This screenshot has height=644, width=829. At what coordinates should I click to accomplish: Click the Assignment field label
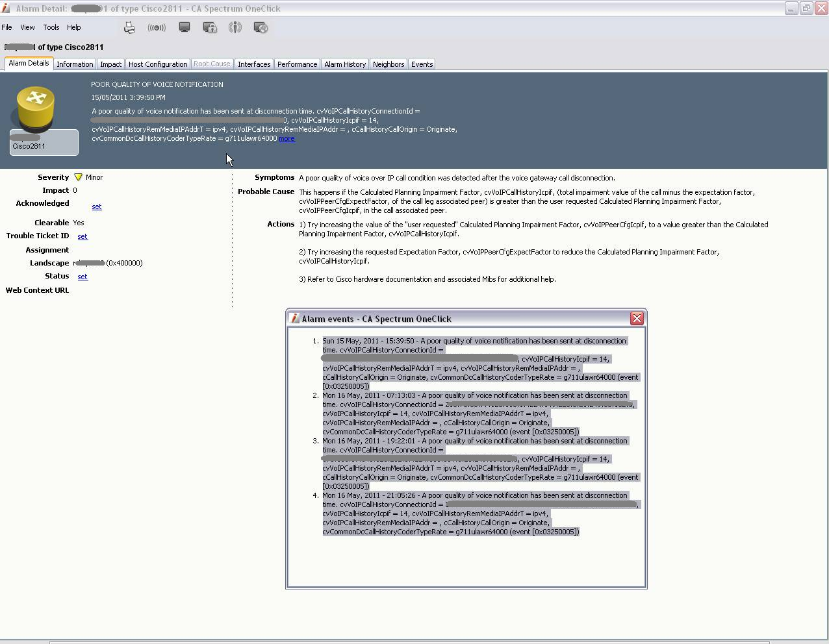pyautogui.click(x=47, y=250)
